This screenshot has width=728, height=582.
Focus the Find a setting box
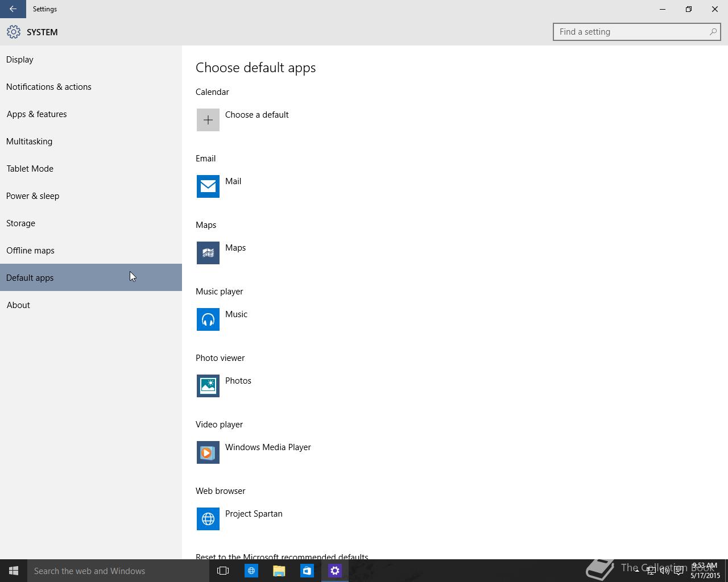637,32
